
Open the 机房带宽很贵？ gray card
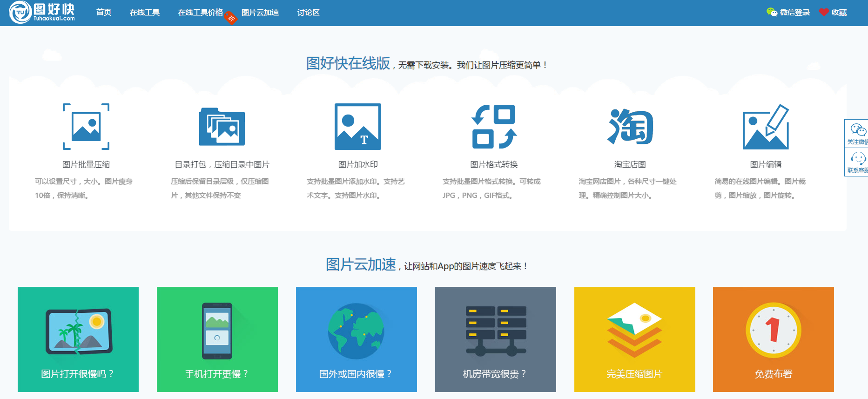(496, 339)
